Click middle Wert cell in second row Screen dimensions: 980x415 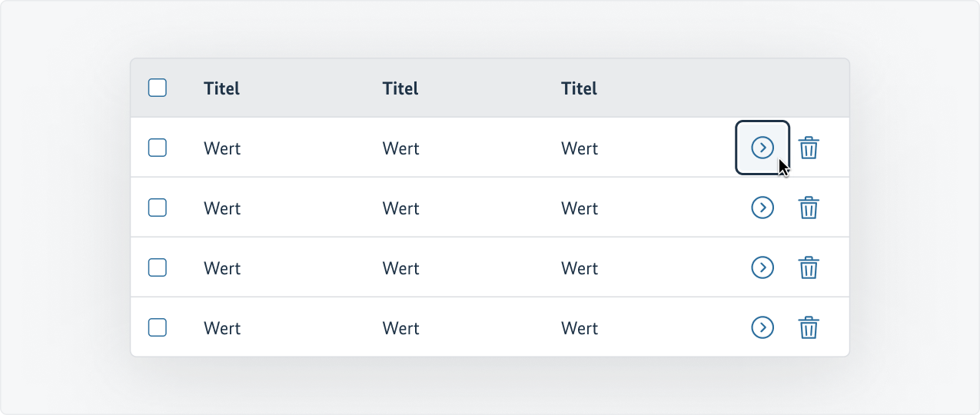(x=400, y=208)
